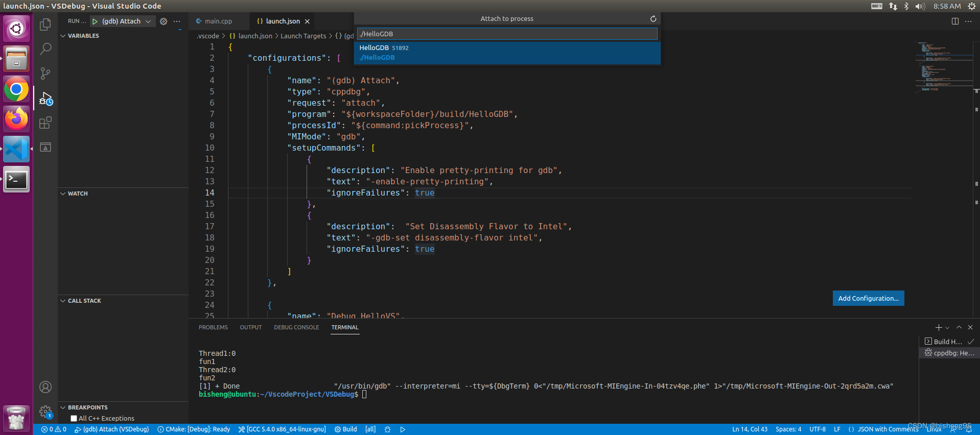
Task: Click the Add Configuration... button
Action: click(x=868, y=299)
